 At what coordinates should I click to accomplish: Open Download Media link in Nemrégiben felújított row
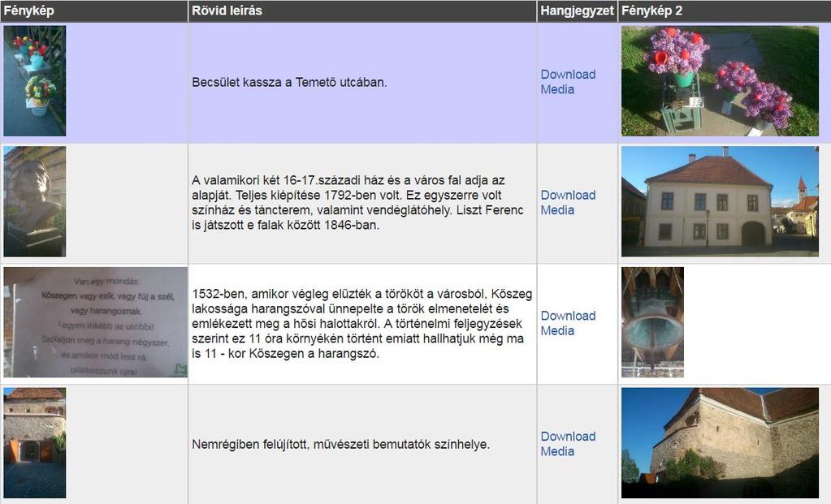(x=568, y=444)
